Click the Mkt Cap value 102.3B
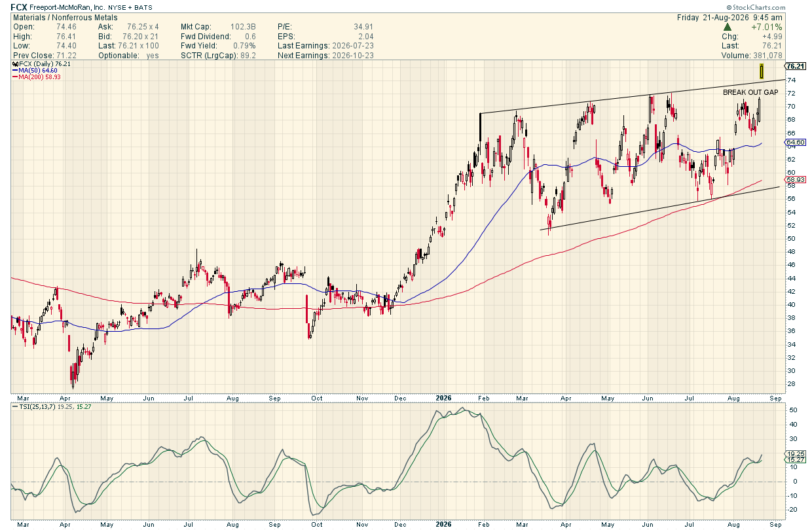The image size is (812, 530). (242, 27)
